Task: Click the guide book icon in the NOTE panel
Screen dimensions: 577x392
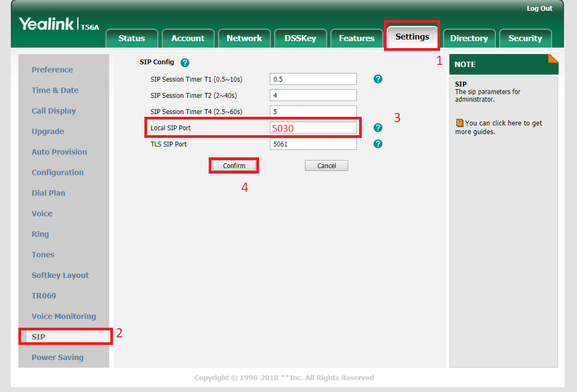Action: tap(460, 123)
